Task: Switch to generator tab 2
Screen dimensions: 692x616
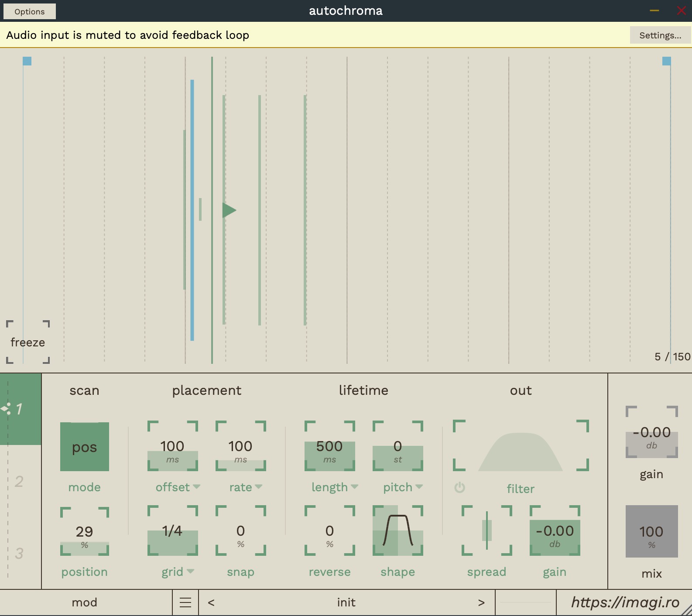Action: pos(19,481)
